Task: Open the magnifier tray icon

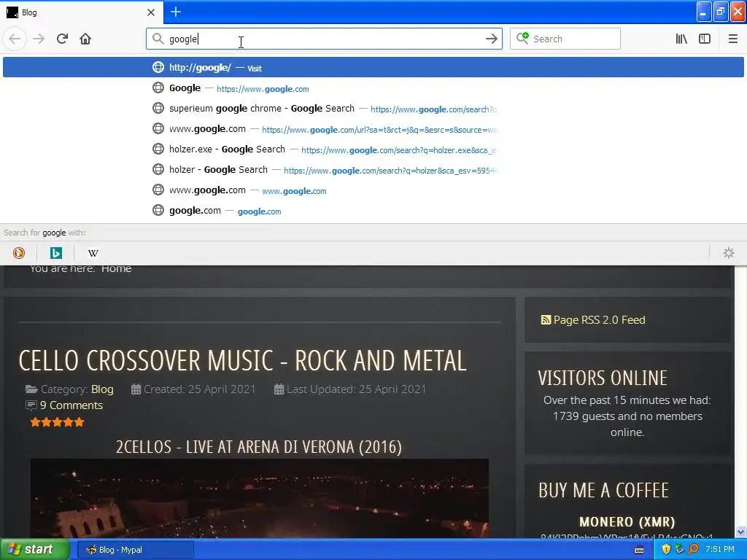Action: pos(693,550)
